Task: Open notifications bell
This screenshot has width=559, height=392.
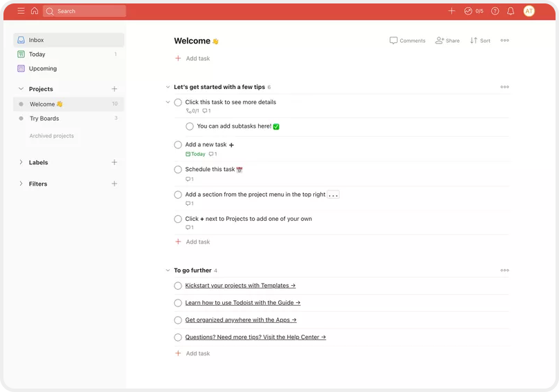Action: (x=511, y=11)
